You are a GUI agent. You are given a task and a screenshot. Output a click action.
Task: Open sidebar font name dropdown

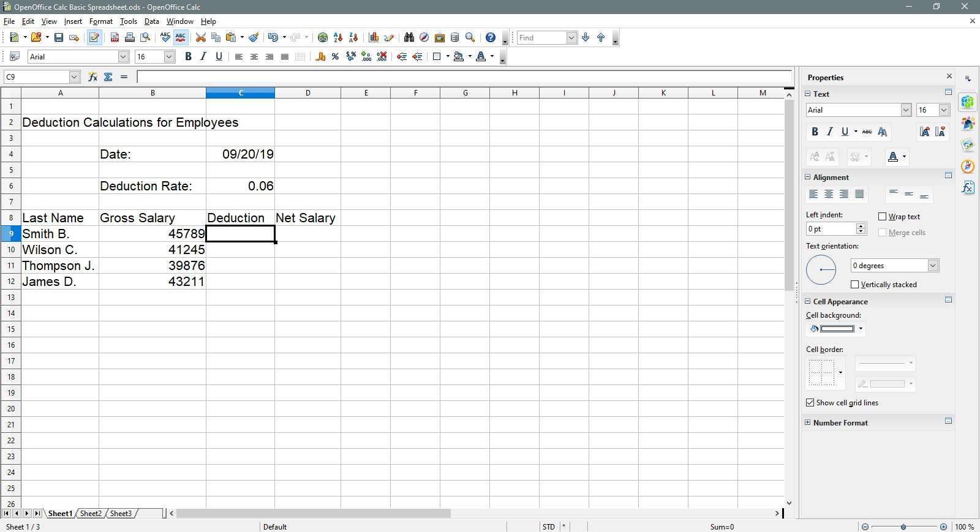point(906,110)
